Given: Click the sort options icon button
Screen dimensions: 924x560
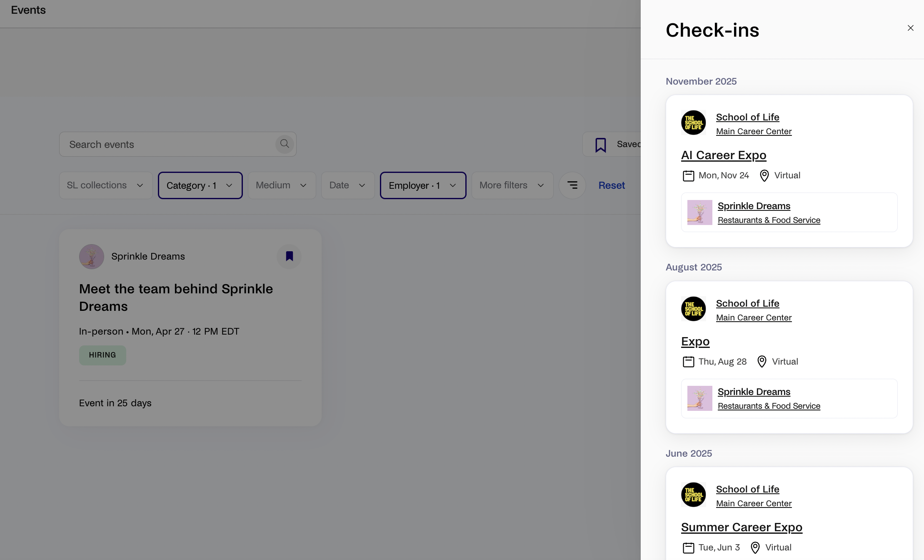Looking at the screenshot, I should pyautogui.click(x=572, y=185).
